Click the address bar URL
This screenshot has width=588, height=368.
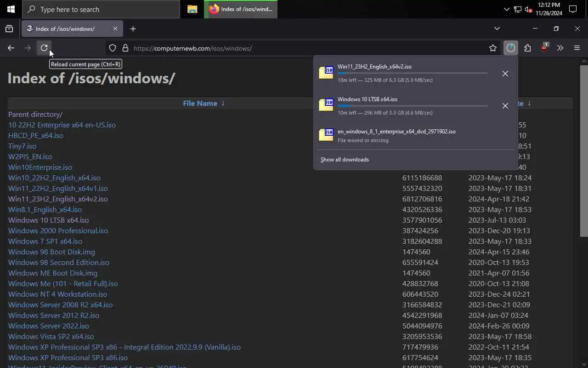pos(193,48)
